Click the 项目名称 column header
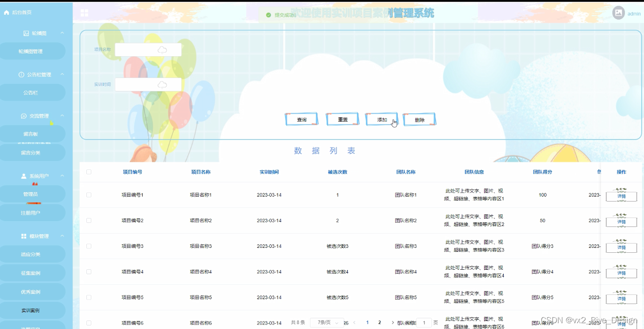This screenshot has height=329, width=644. [201, 172]
